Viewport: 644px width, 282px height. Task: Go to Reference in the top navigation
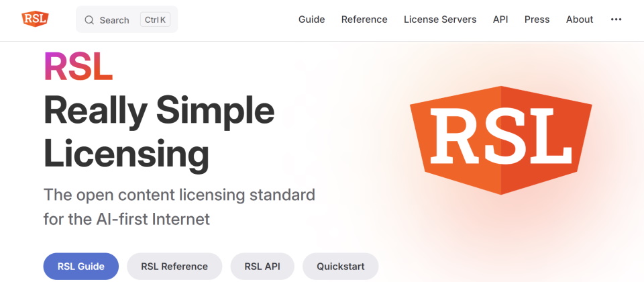[x=364, y=19]
